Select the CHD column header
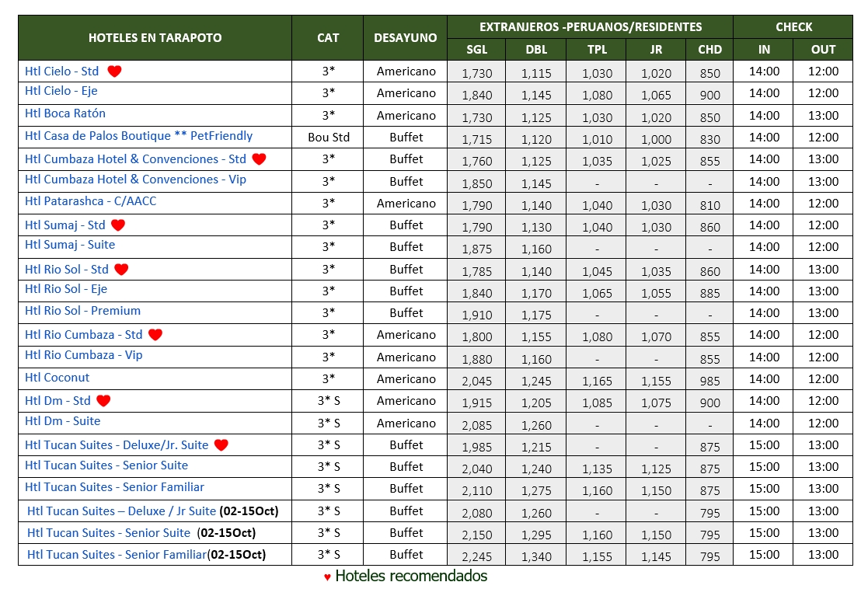868x589 pixels. click(709, 49)
